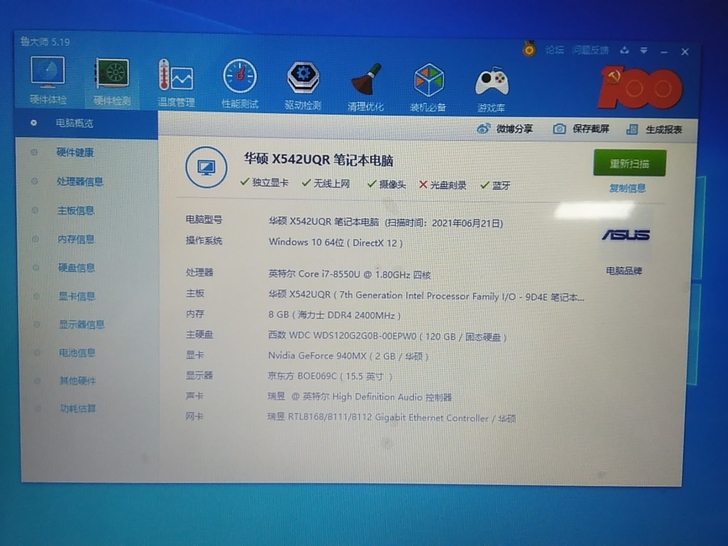Image resolution: width=728 pixels, height=546 pixels.
Task: Open 硬件体检 hardware checkup icon
Action: tap(48, 79)
